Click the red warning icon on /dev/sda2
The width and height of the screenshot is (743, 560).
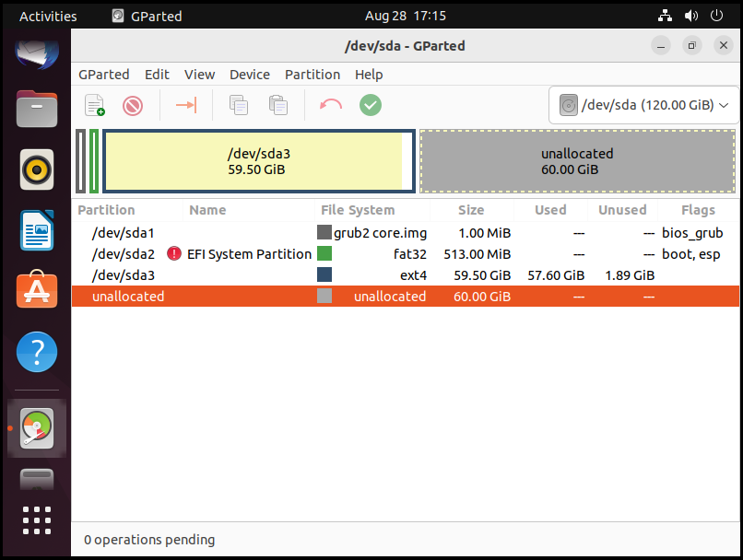tap(174, 254)
